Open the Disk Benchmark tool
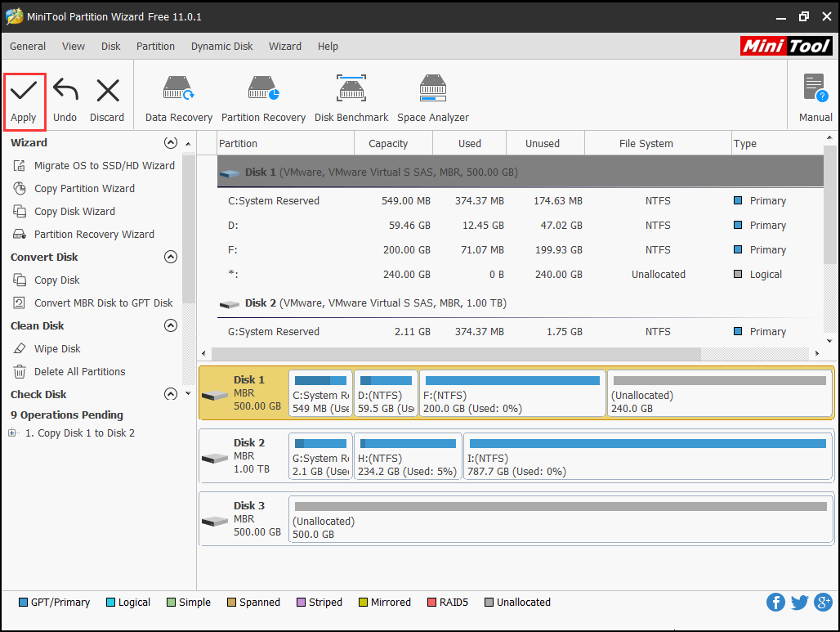The height and width of the screenshot is (632, 840). click(351, 100)
